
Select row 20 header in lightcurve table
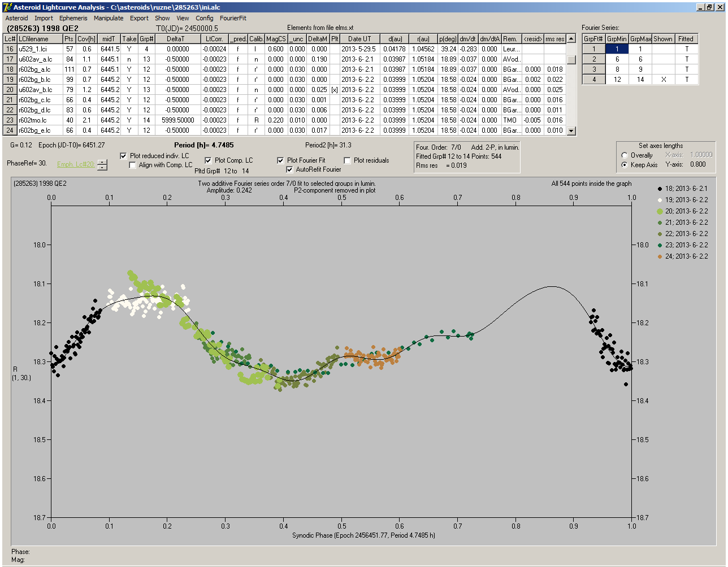tap(10, 90)
